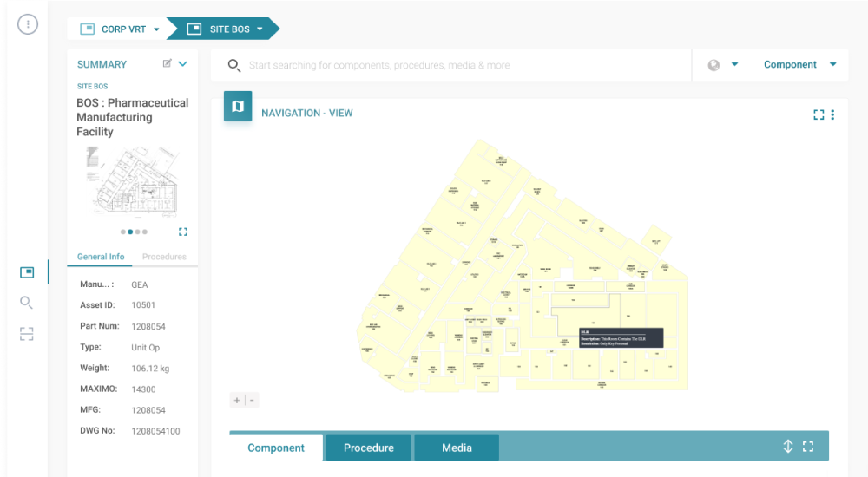Open the SITE BOS breadcrumb dropdown arrow
Screen dimensions: 868x477
pyautogui.click(x=260, y=29)
